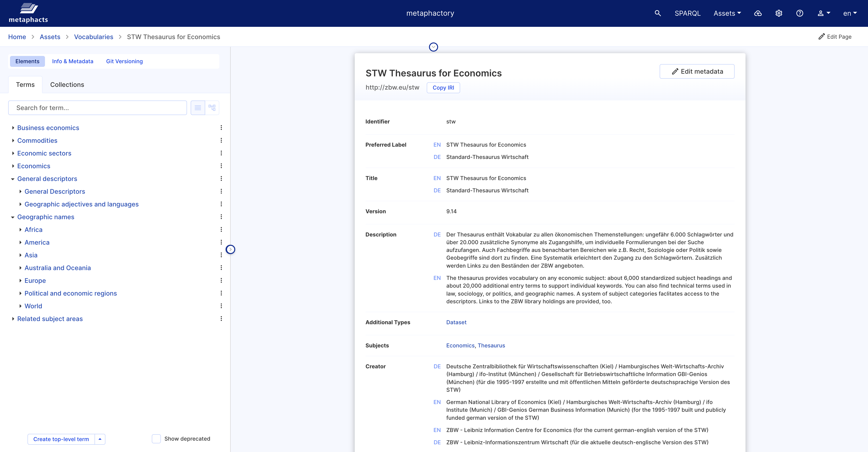The width and height of the screenshot is (868, 452).
Task: Click the Copy IRI button
Action: coord(443,88)
